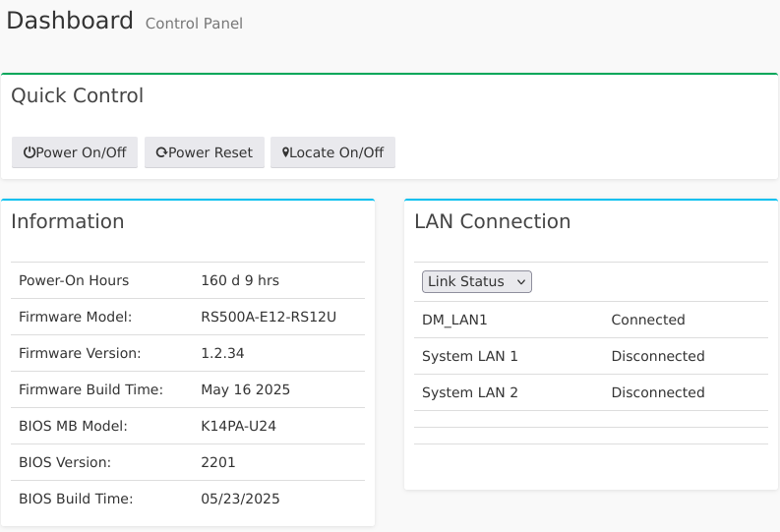780x532 pixels.
Task: Click the Firmware Model value RS500A-E12-RS12U
Action: click(x=269, y=317)
